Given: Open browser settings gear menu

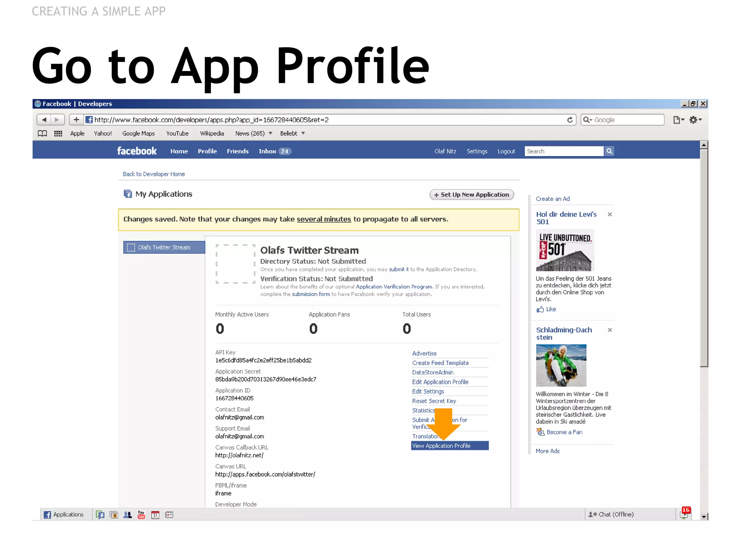Looking at the screenshot, I should (x=695, y=120).
